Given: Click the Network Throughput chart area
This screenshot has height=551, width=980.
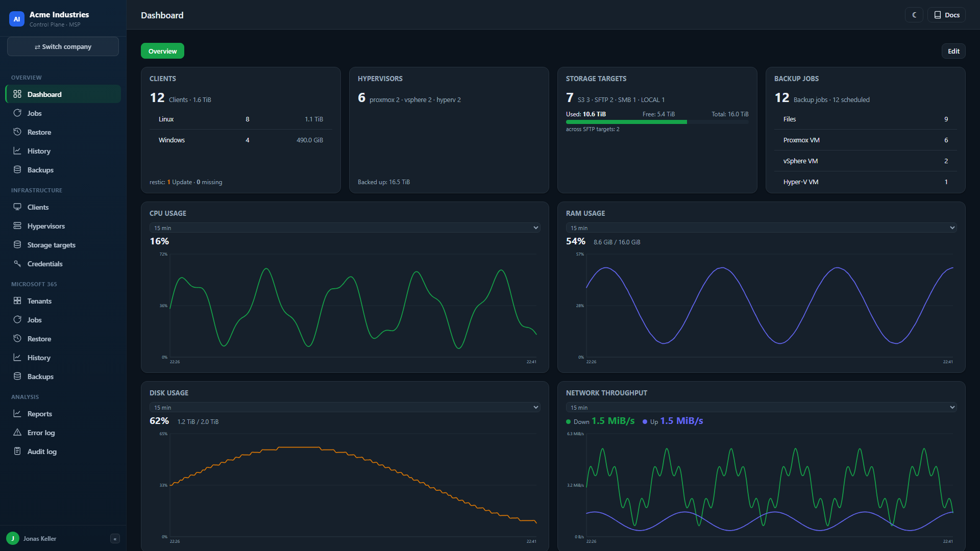Looking at the screenshot, I should pos(770,486).
